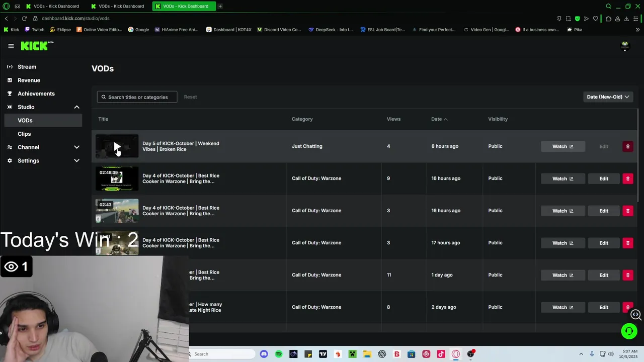Click the Just Chatting category cell

(x=307, y=146)
